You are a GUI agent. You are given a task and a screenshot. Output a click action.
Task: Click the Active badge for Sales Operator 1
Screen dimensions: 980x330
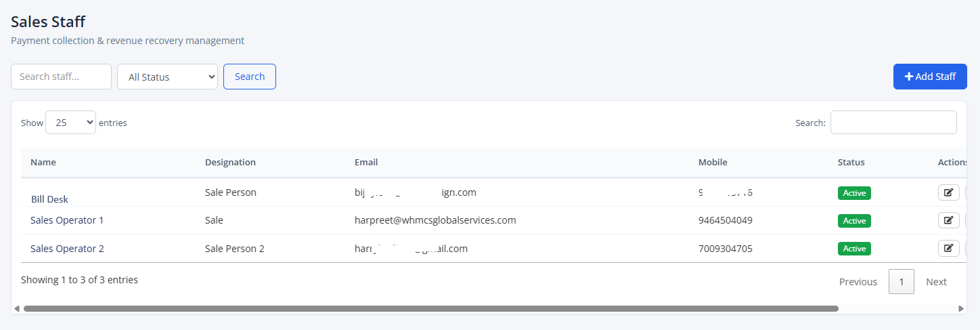(x=854, y=221)
